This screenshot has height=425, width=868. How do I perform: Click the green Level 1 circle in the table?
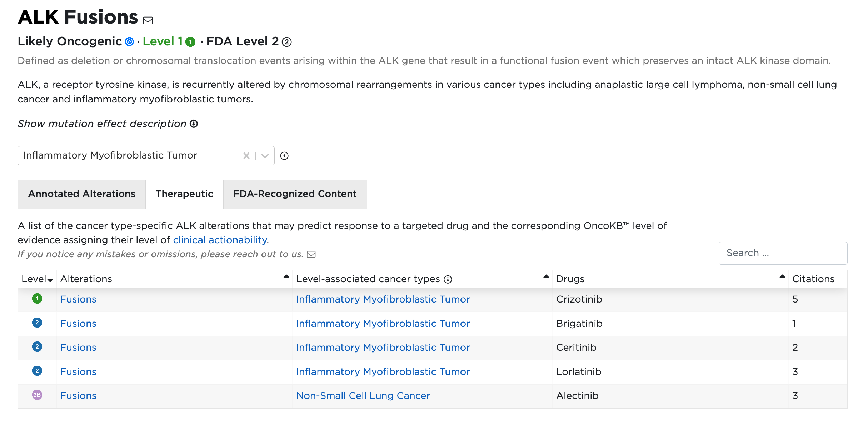point(37,299)
